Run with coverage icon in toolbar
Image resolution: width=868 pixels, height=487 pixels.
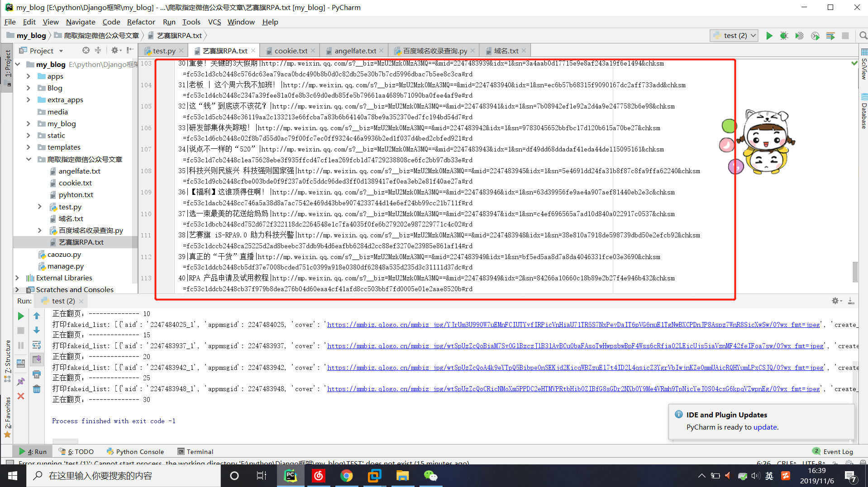pos(799,36)
